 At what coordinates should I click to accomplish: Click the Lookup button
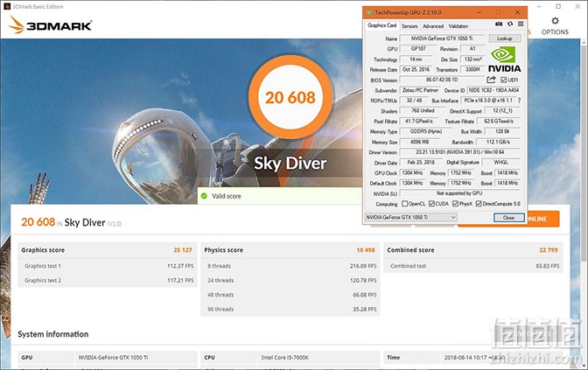click(505, 38)
